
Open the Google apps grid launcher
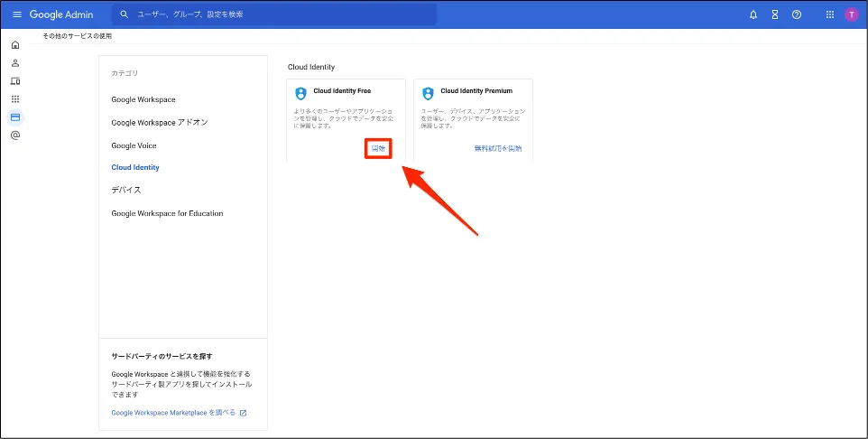[x=830, y=15]
